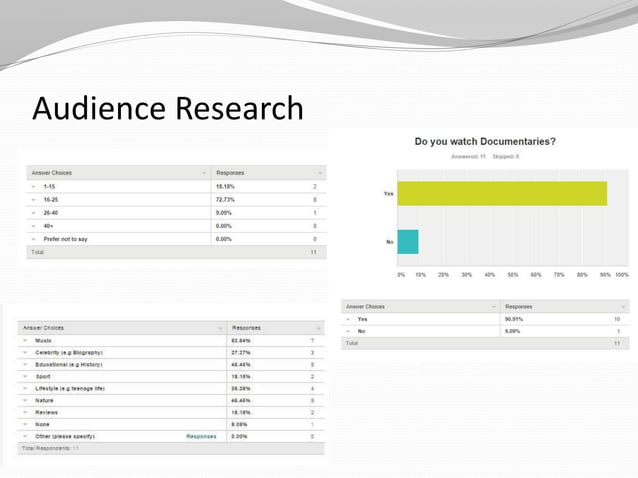Expand the Yes row in documentaries table
The image size is (638, 478).
[x=348, y=319]
